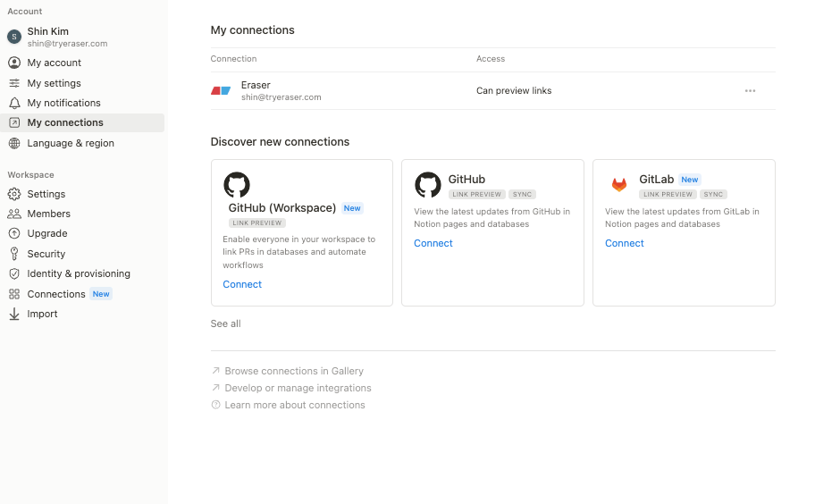This screenshot has width=815, height=504.
Task: Click the workspace Settings gear icon
Action: (x=14, y=194)
